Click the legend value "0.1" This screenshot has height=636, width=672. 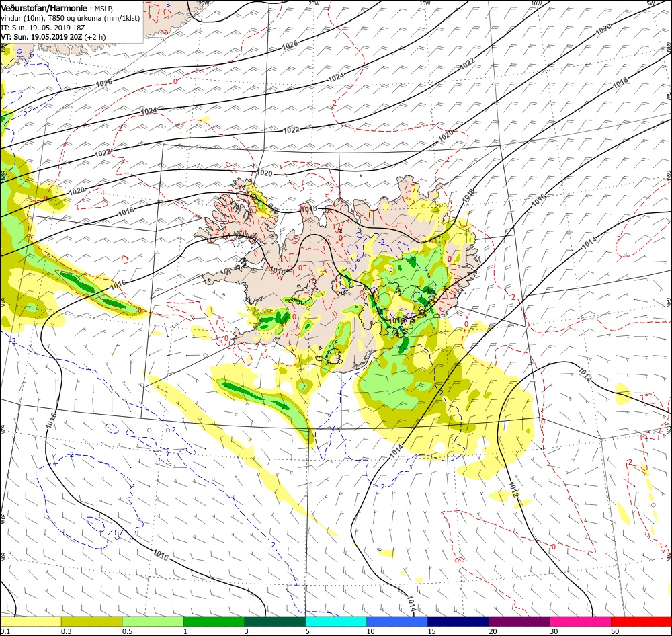5,631
